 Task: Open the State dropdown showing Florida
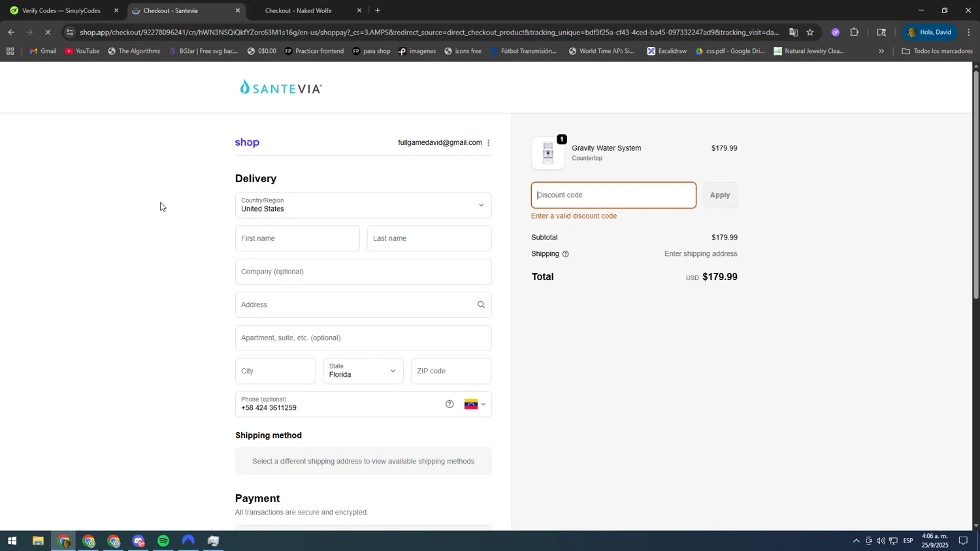pos(363,371)
